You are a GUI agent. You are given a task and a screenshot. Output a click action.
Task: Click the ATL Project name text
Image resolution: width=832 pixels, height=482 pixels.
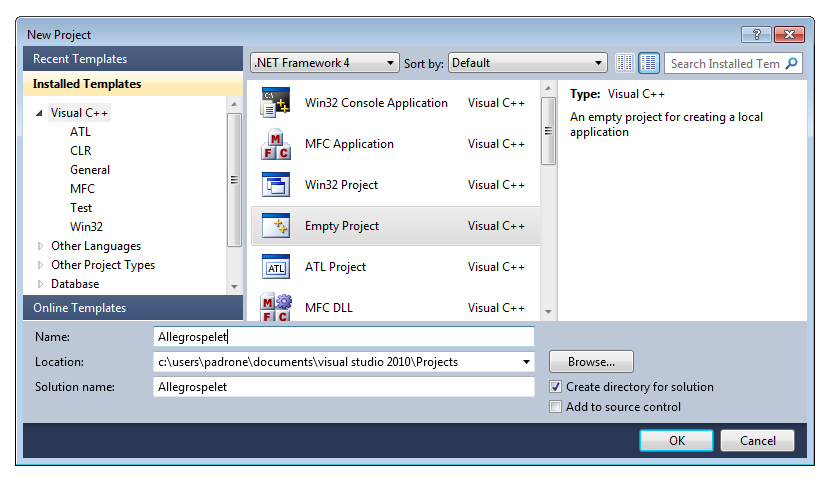point(335,267)
